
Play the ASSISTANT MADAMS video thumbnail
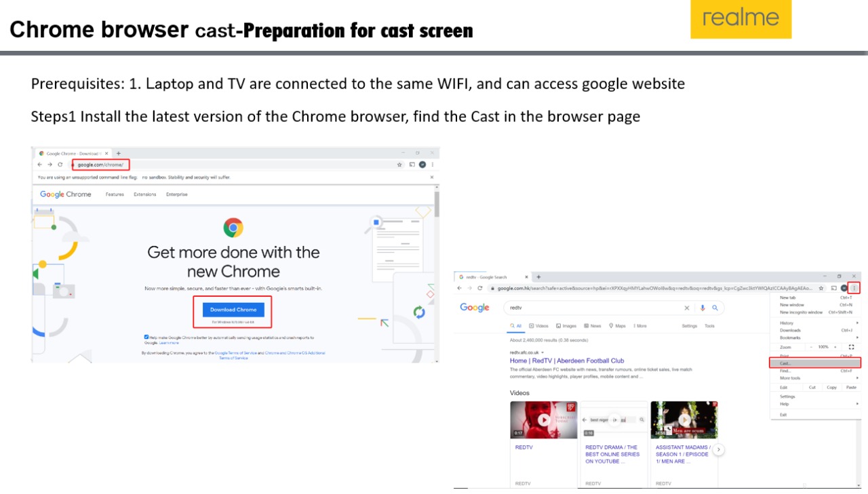pos(684,419)
